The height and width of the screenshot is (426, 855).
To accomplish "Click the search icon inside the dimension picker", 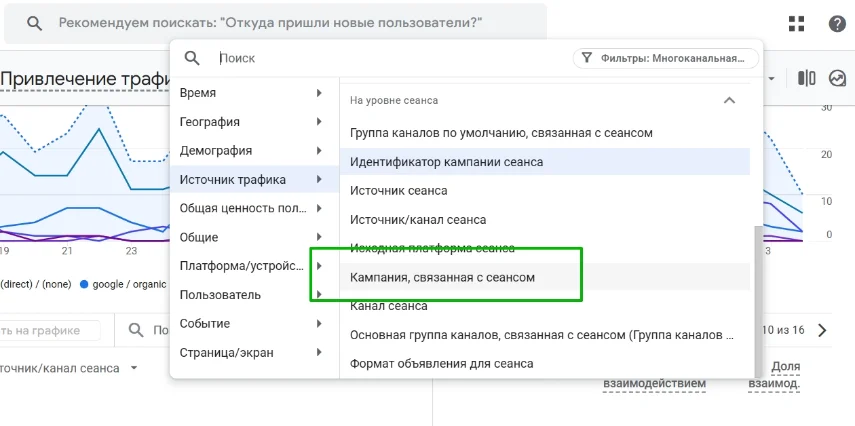I will coord(192,59).
